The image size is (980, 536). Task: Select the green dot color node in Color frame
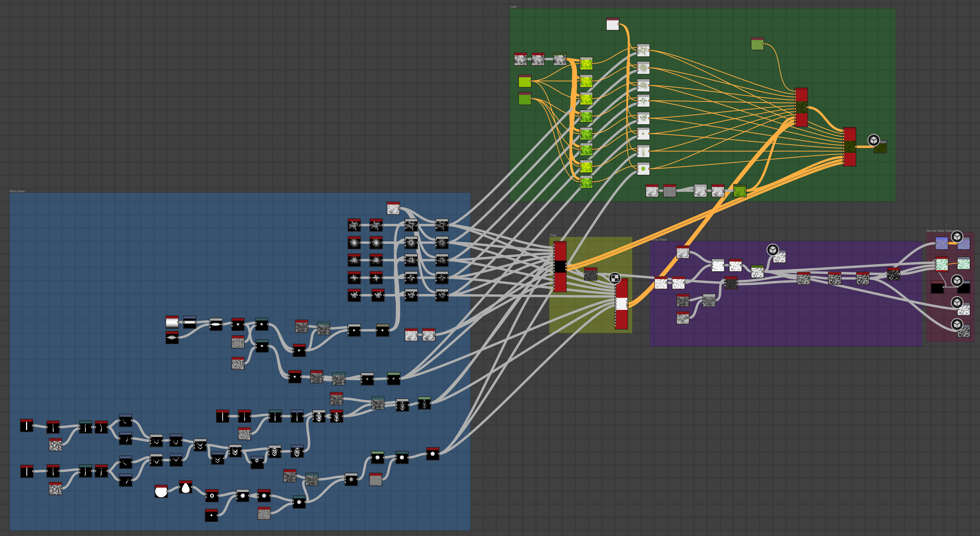[643, 169]
